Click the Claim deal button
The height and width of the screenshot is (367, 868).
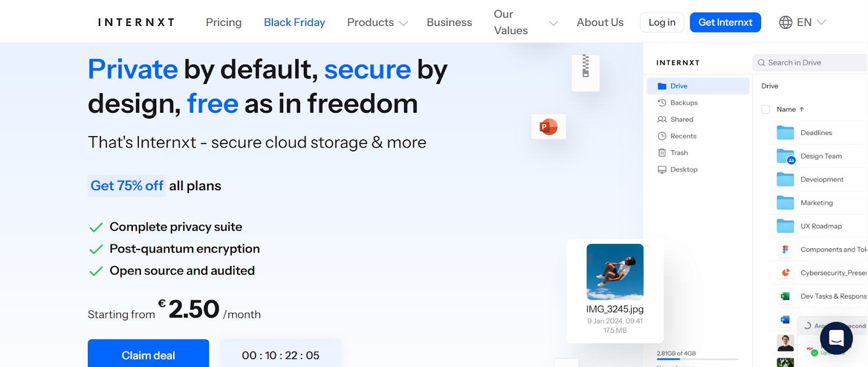[x=148, y=355]
